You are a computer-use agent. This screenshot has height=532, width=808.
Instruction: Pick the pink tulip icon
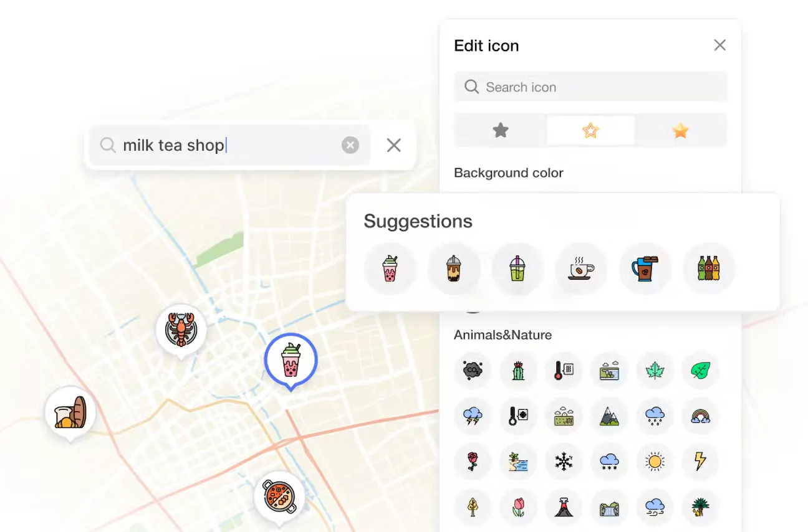[518, 507]
